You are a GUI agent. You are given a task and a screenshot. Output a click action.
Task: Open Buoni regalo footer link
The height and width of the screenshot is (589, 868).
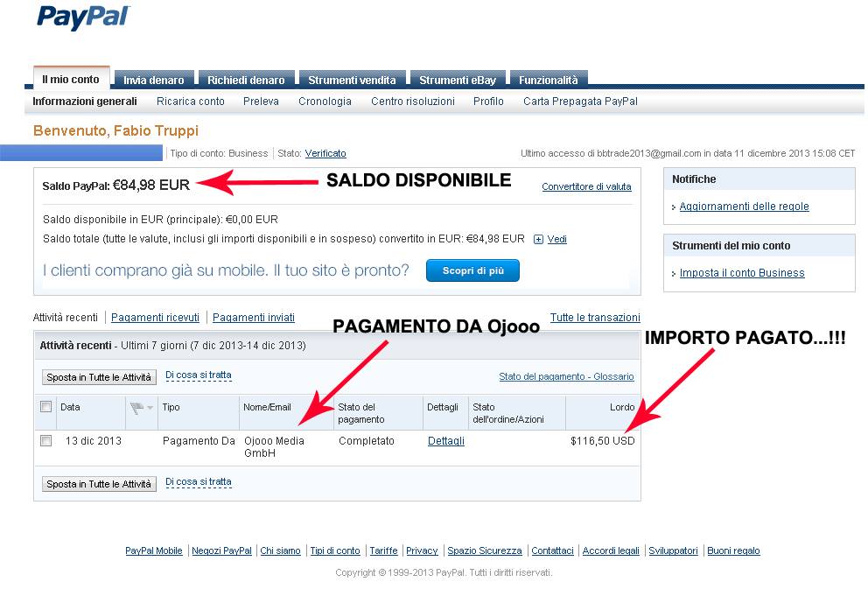[x=733, y=550]
